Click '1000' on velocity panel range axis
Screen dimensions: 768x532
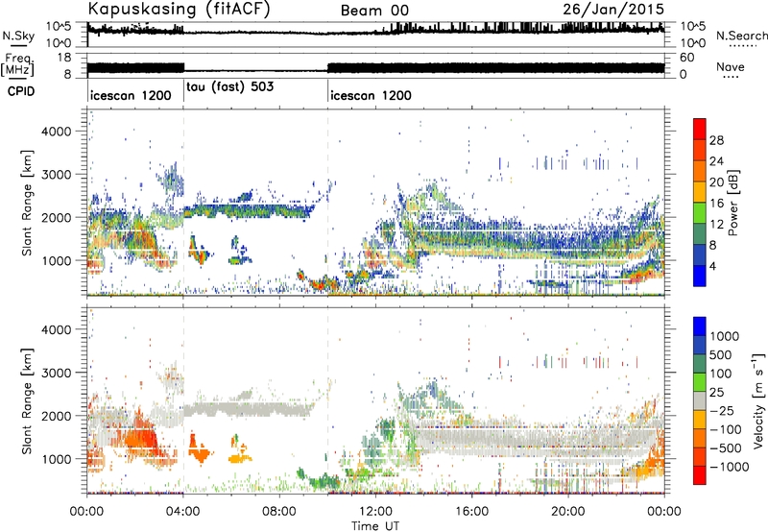click(57, 458)
